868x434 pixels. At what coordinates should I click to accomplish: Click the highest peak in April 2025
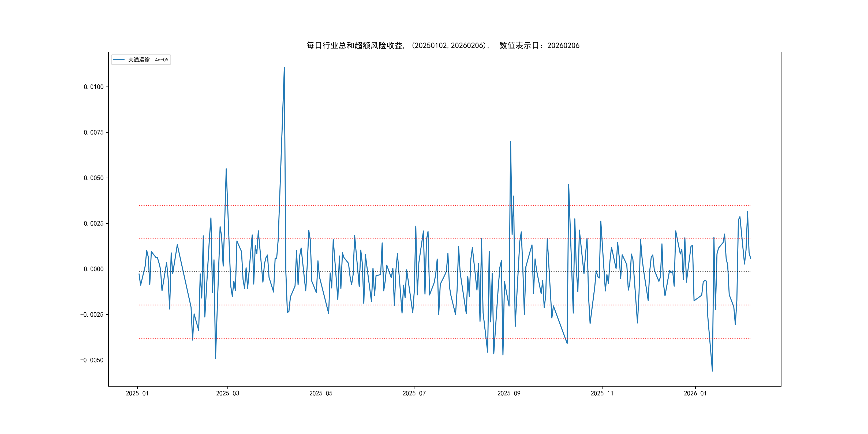click(x=284, y=68)
